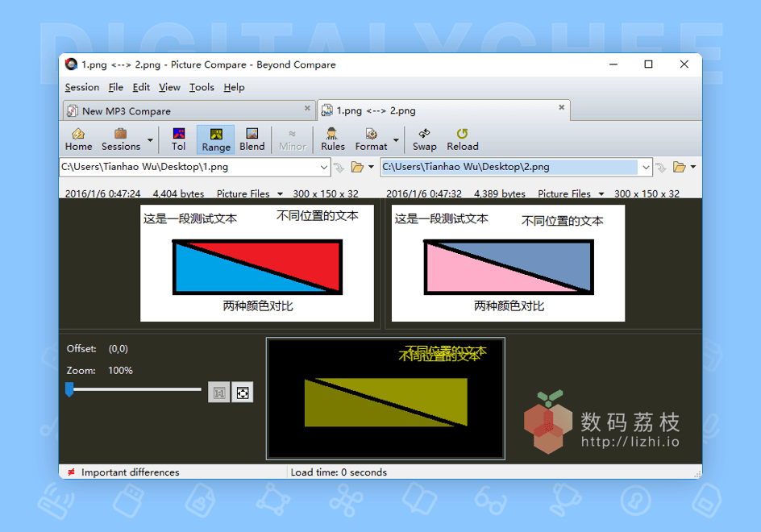Select the Tol tolerance mode
761x532 pixels.
pyautogui.click(x=179, y=139)
